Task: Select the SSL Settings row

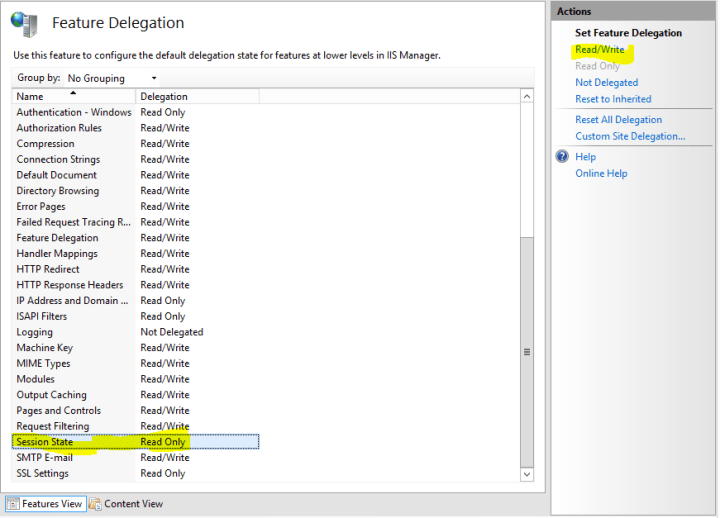Action: (x=135, y=473)
